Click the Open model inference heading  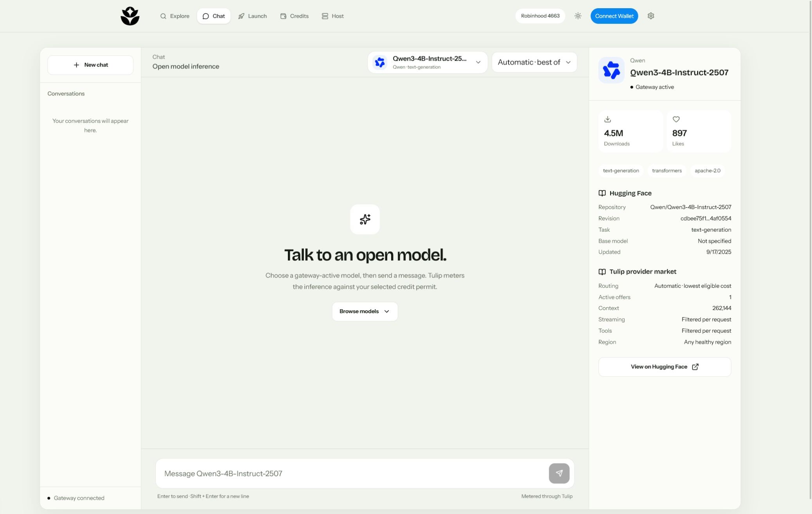pyautogui.click(x=186, y=67)
